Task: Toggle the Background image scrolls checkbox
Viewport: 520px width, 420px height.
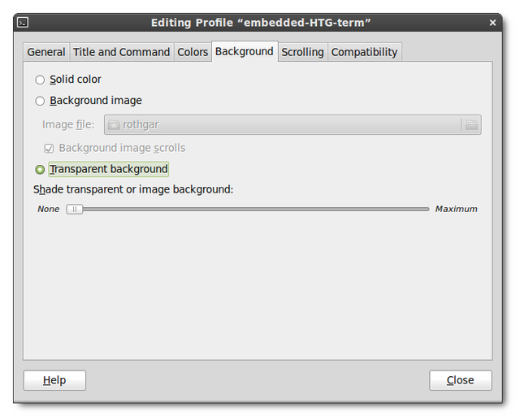Action: [x=49, y=149]
